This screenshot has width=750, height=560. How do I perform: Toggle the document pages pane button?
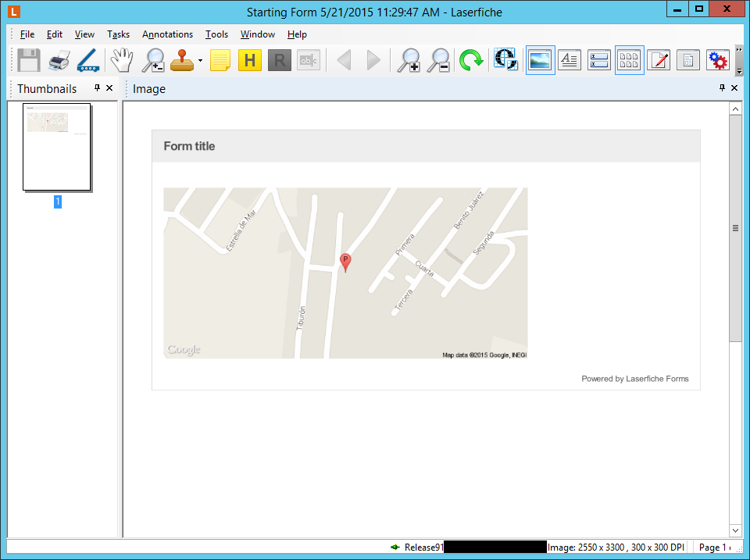688,60
